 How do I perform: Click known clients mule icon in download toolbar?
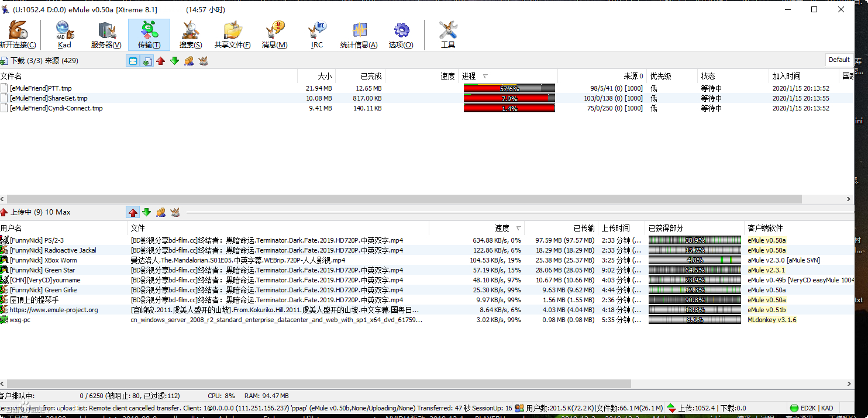203,61
